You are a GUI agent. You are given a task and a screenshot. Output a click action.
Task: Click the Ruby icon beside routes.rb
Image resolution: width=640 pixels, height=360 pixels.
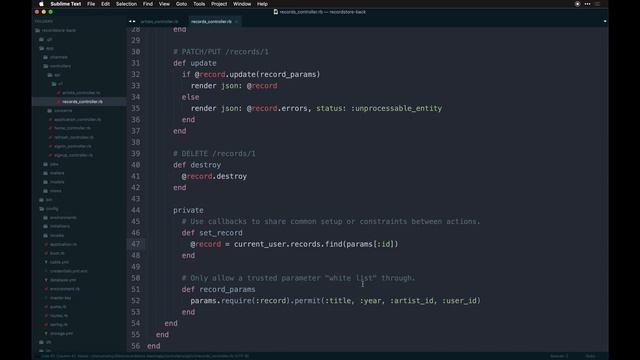tap(46, 316)
